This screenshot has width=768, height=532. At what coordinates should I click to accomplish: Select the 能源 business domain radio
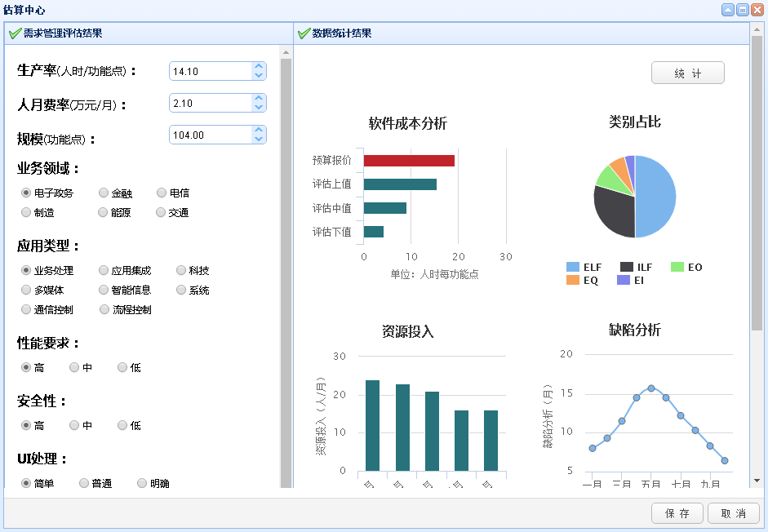[103, 212]
